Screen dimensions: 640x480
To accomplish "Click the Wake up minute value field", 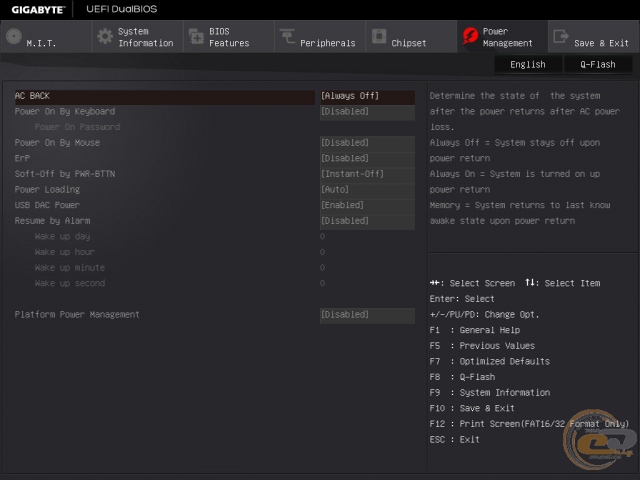I will (322, 268).
